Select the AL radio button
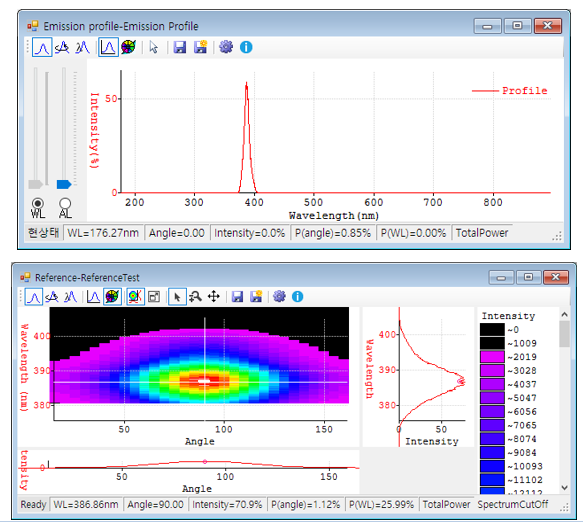583x522 pixels. 65,203
